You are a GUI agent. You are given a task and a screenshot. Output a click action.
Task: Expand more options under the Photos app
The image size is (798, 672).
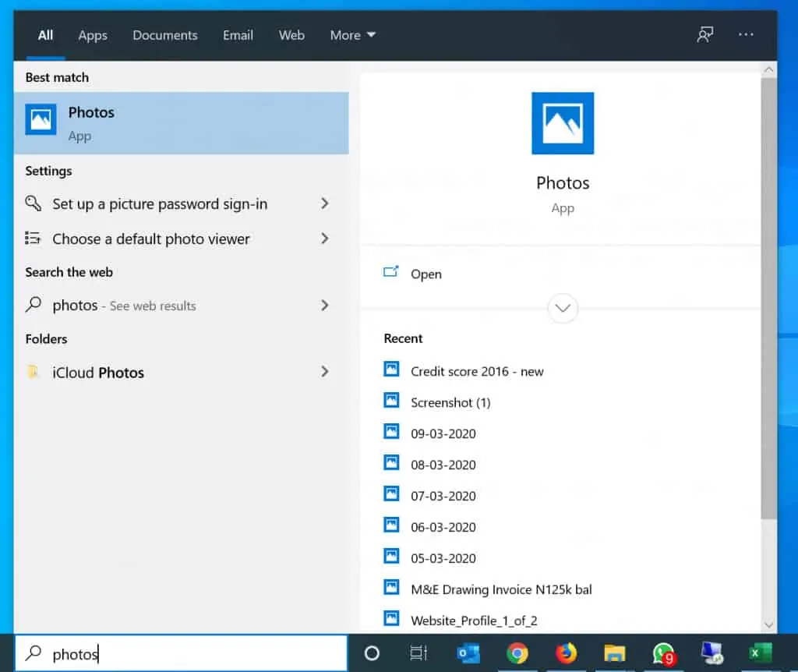(563, 309)
